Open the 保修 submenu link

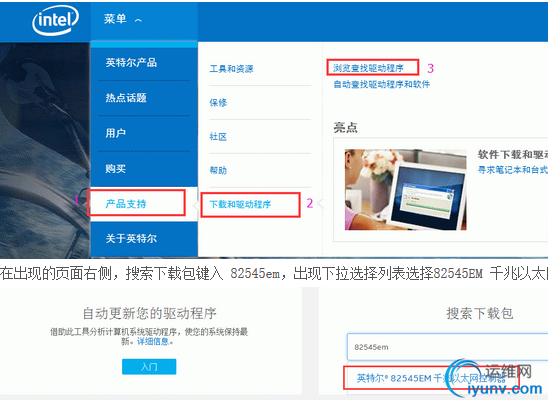[218, 103]
